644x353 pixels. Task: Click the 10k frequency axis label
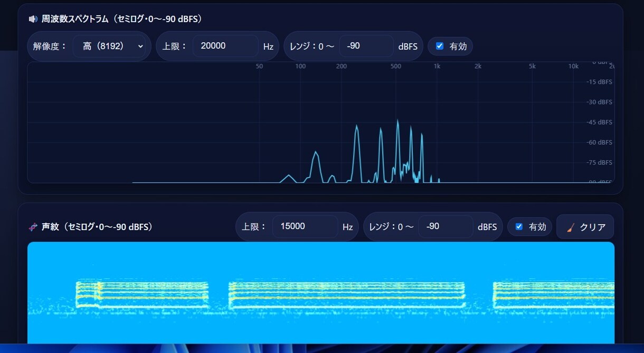(x=573, y=66)
